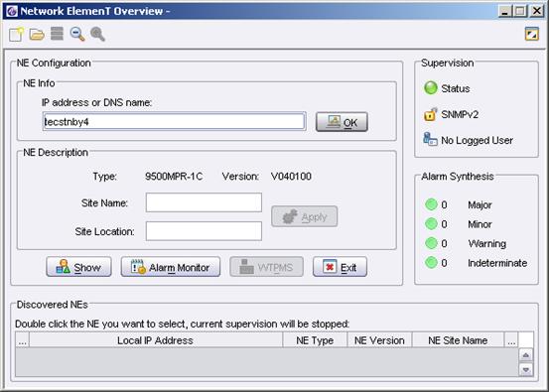
Task: Click the gray magnifier search icon
Action: point(97,34)
